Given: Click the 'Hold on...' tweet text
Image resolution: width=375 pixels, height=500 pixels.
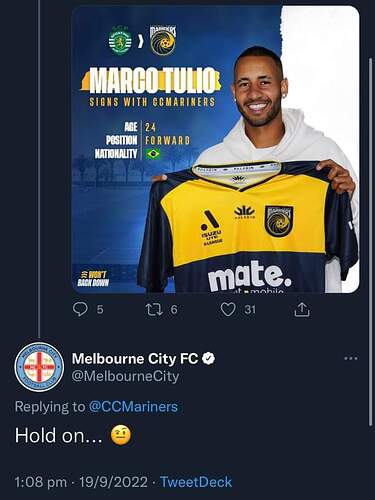Looking at the screenshot, I should [x=59, y=435].
